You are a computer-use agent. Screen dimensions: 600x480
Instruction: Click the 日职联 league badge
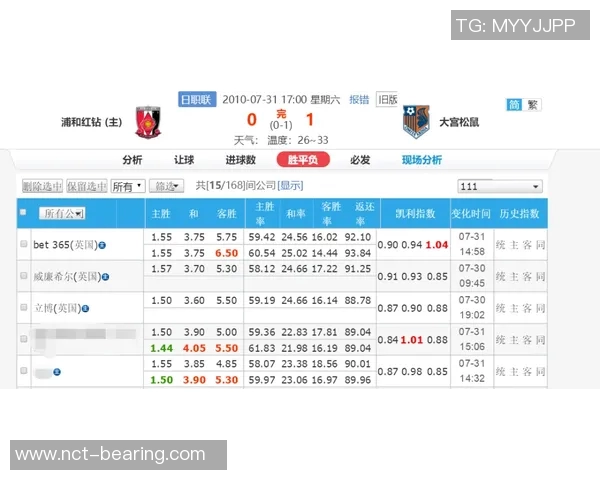(196, 99)
